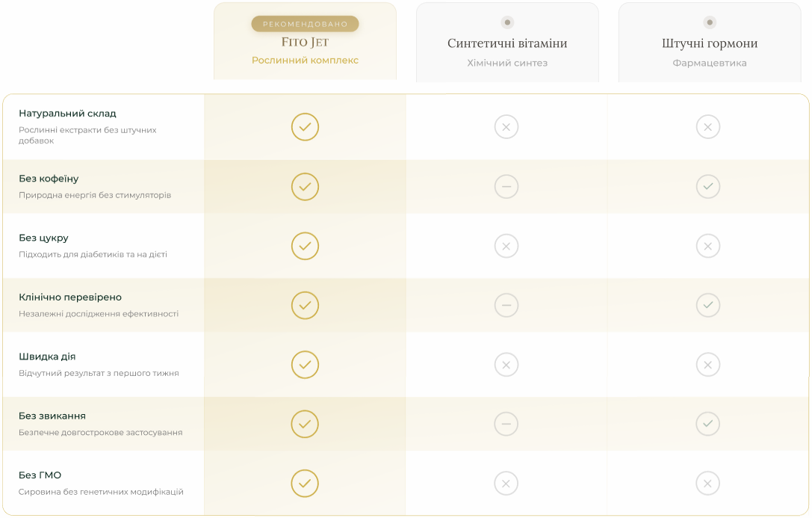Click the minus icon in the Клінічно перевірено row
The width and height of the screenshot is (812, 518).
click(x=506, y=305)
